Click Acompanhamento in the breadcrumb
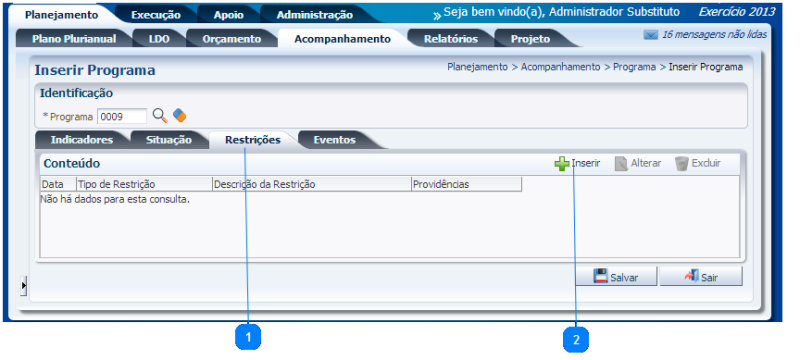Viewport: 800px width, 360px height. (x=560, y=67)
